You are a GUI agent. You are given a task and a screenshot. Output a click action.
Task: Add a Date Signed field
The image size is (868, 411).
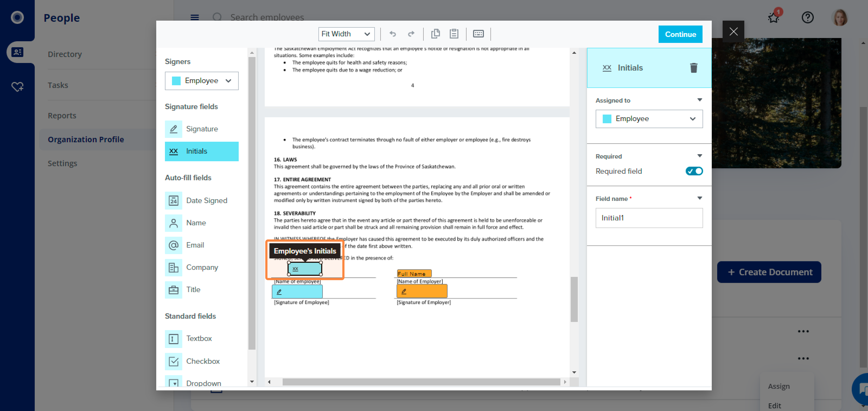point(202,200)
